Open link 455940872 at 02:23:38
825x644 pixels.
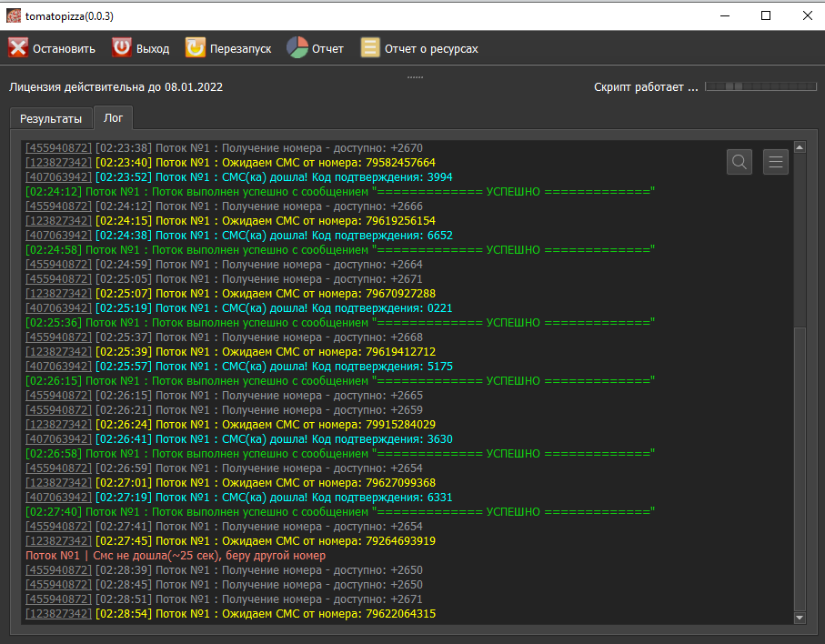[x=58, y=148]
